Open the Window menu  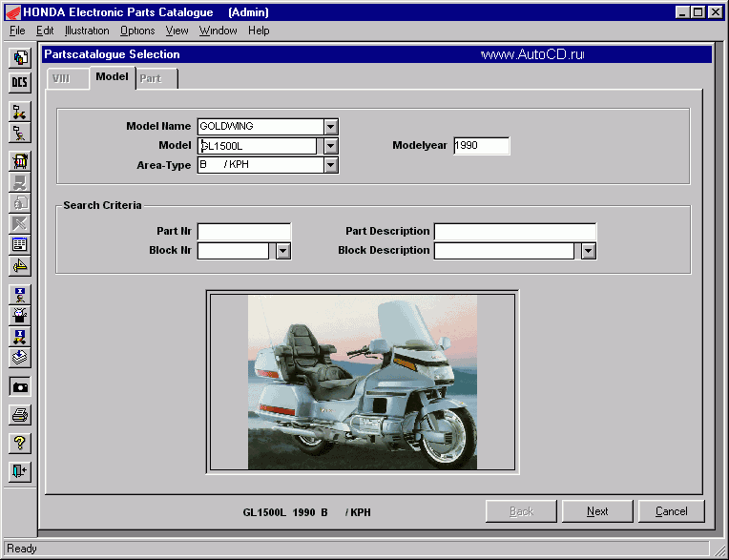click(219, 31)
